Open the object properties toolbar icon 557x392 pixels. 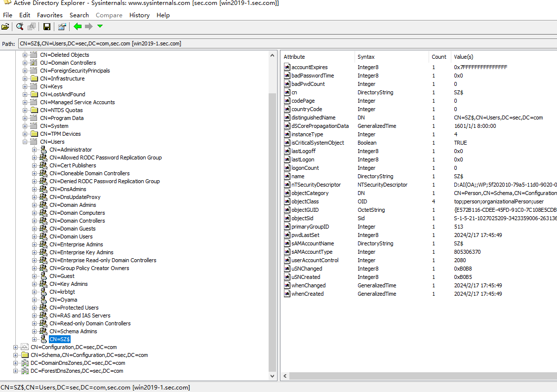tap(62, 27)
